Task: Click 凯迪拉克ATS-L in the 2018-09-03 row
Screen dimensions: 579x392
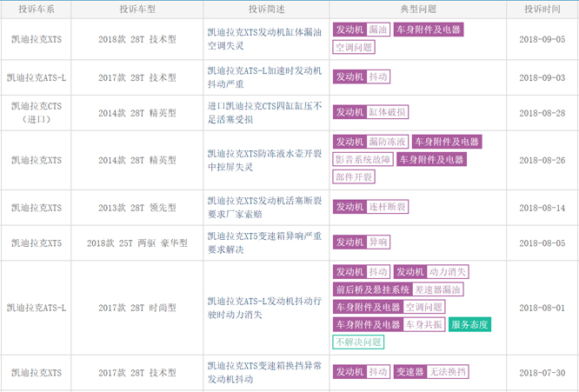Action: point(37,77)
